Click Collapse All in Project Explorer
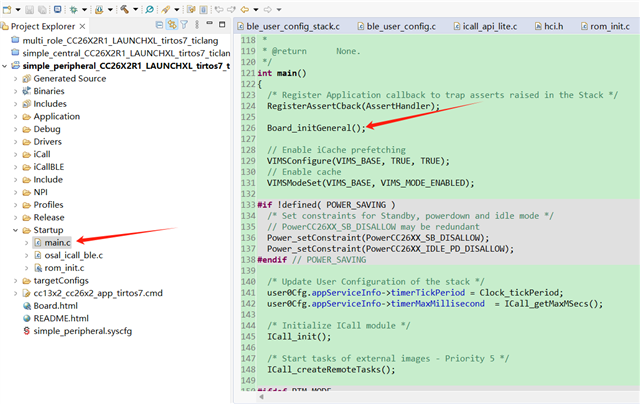The height and width of the screenshot is (404, 640). click(x=160, y=25)
